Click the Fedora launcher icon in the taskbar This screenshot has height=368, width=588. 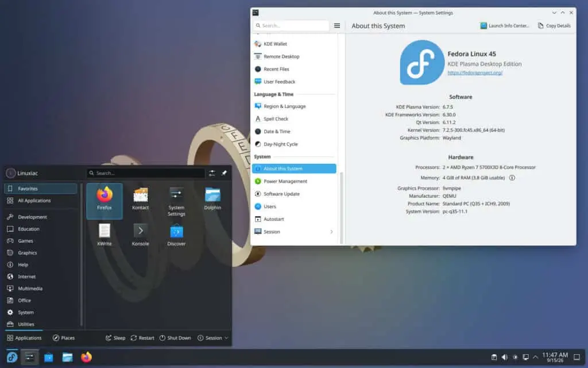point(12,357)
